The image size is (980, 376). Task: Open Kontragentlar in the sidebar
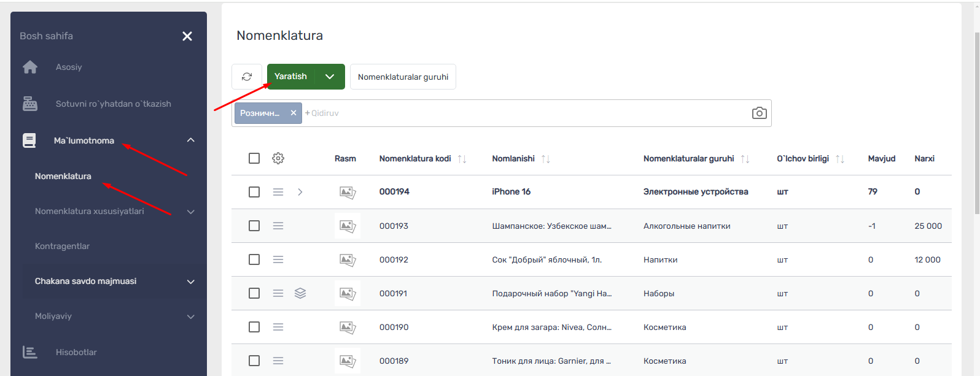pos(62,246)
